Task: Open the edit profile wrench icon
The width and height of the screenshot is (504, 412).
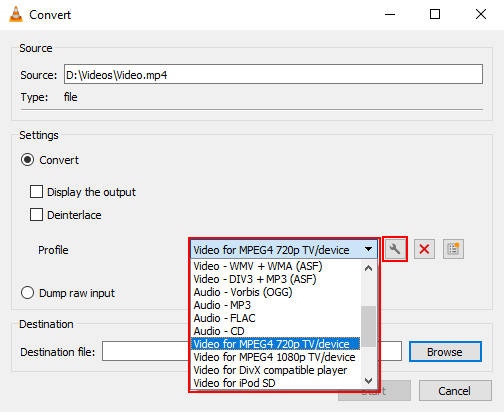Action: (x=395, y=249)
